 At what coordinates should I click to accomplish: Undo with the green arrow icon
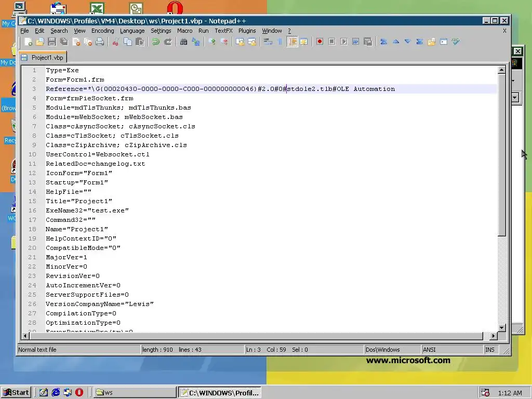(156, 42)
